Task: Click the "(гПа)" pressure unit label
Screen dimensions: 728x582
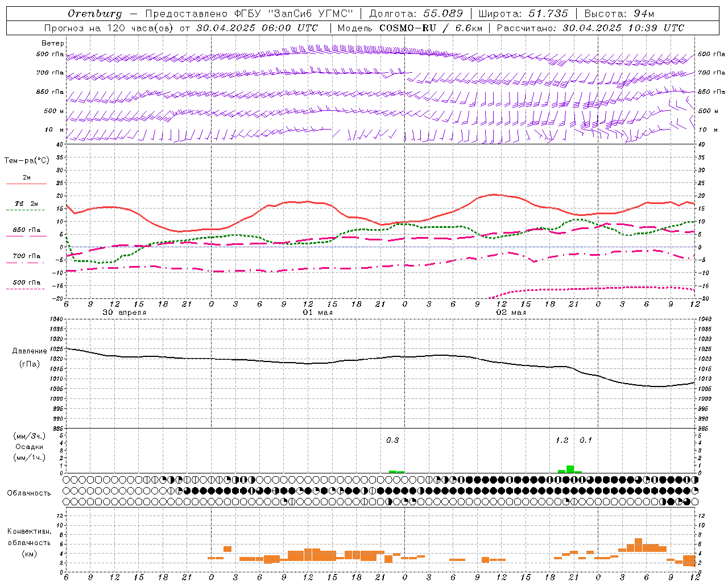Action: 30,364
